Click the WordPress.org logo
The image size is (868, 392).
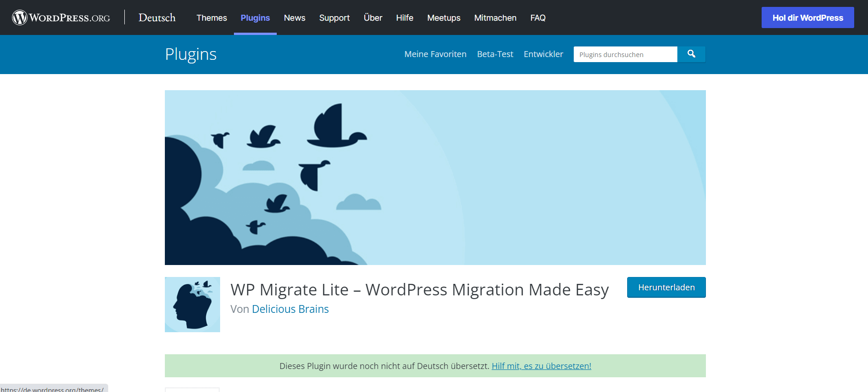pos(61,17)
